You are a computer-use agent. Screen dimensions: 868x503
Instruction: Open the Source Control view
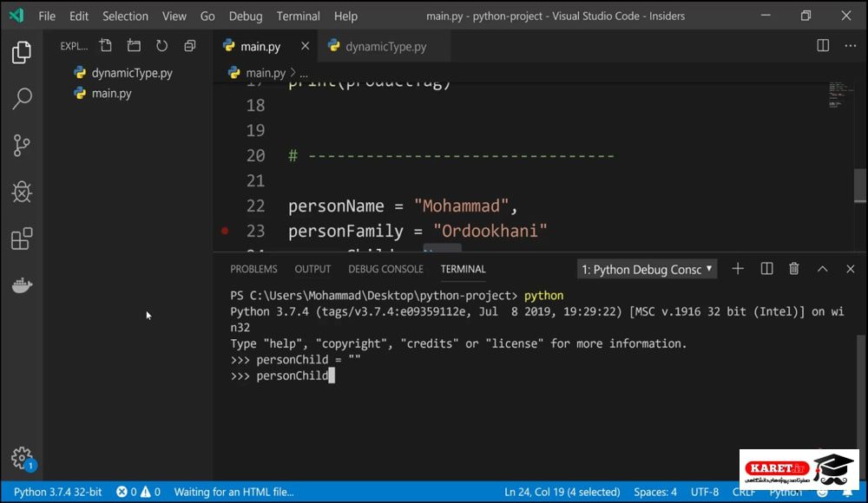tap(22, 146)
